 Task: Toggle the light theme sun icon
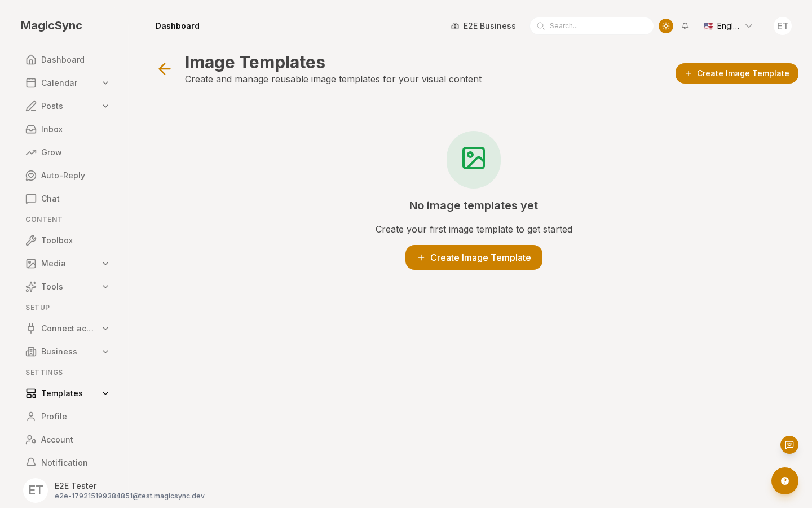(666, 26)
